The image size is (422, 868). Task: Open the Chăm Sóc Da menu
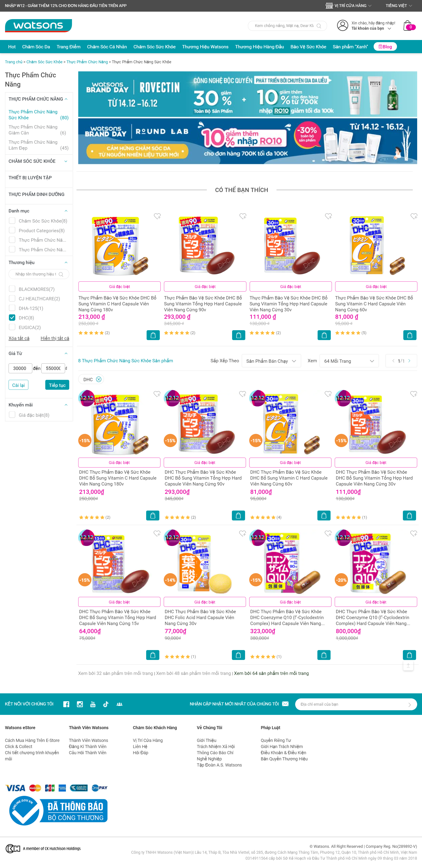click(36, 47)
